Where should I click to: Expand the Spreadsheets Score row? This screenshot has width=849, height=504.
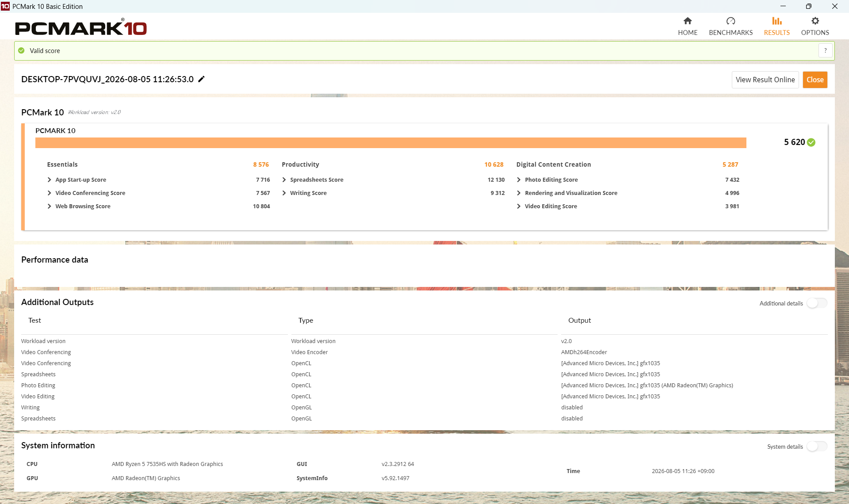tap(284, 180)
